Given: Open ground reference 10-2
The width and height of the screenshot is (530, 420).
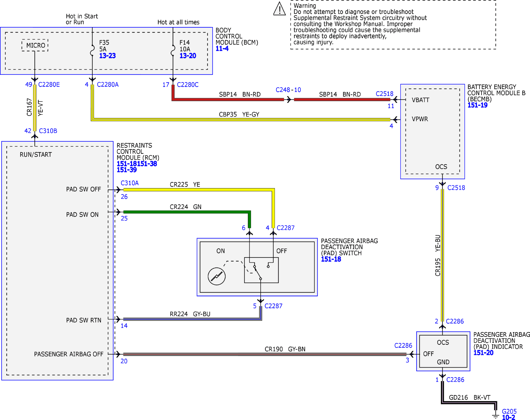Looking at the screenshot, I should [x=508, y=417].
